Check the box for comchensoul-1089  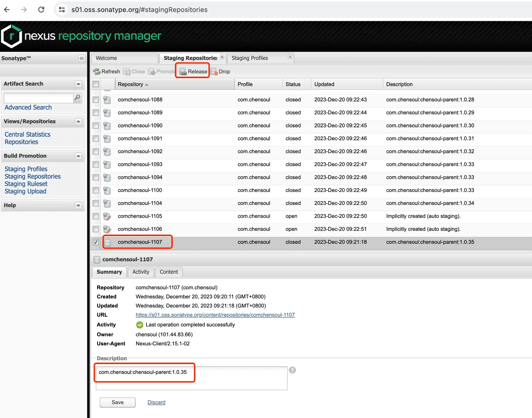click(x=96, y=113)
